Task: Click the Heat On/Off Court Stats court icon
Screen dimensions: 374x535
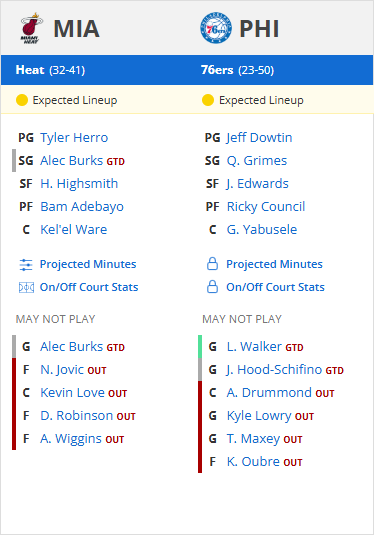Action: [x=26, y=288]
